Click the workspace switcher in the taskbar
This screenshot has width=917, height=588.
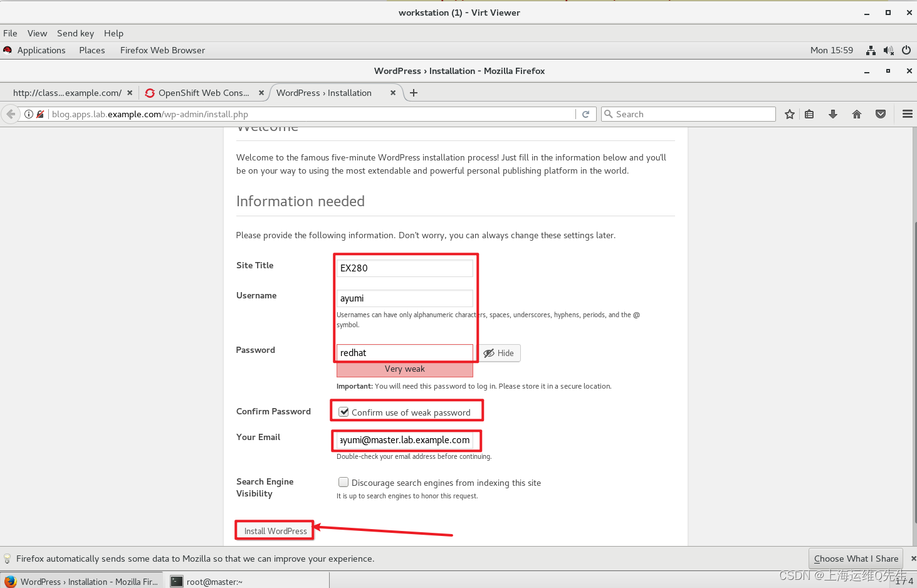[904, 581]
